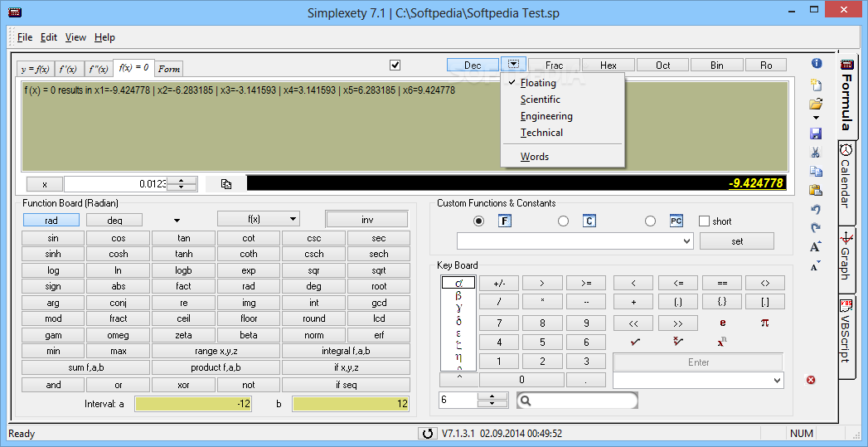Click the Hex number base button
The height and width of the screenshot is (447, 868).
[x=608, y=66]
